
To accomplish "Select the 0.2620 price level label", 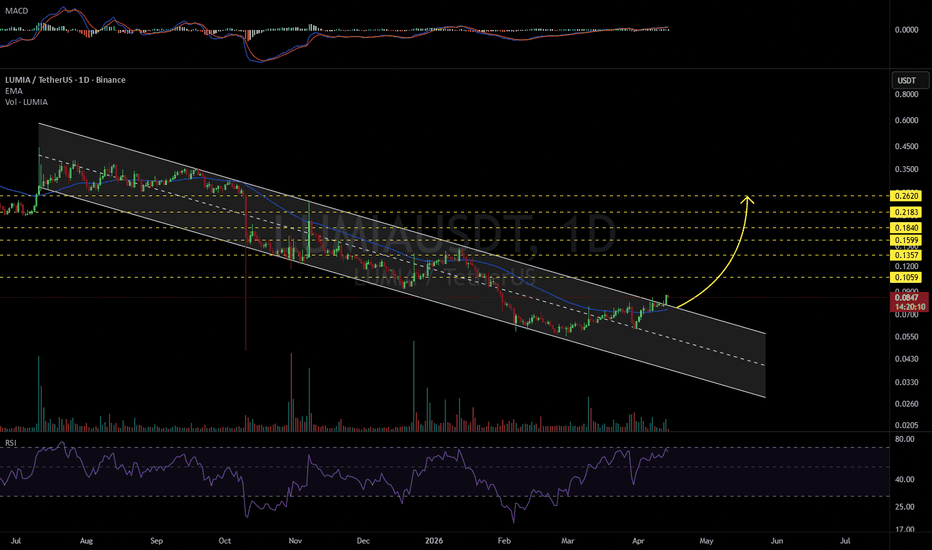I will 906,196.
